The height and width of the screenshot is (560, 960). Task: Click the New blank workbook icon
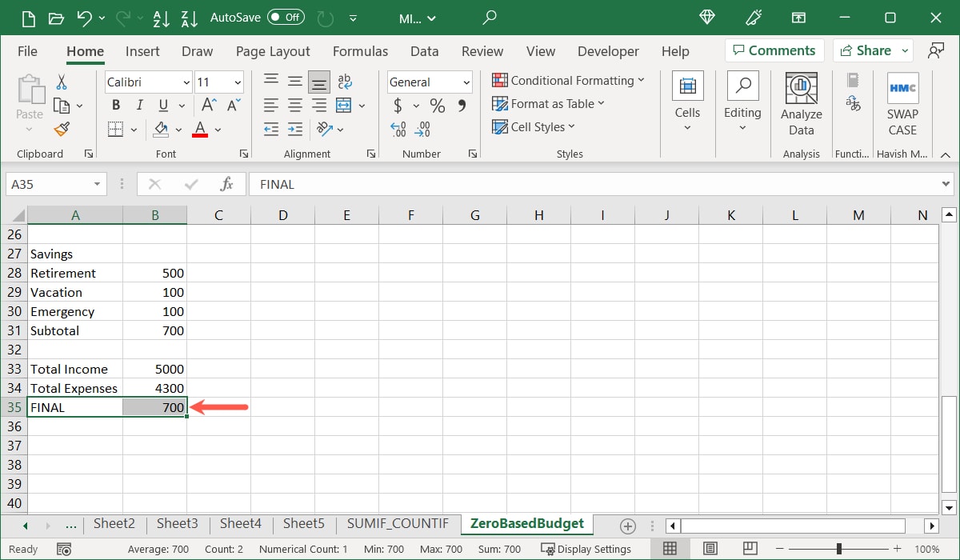(28, 18)
